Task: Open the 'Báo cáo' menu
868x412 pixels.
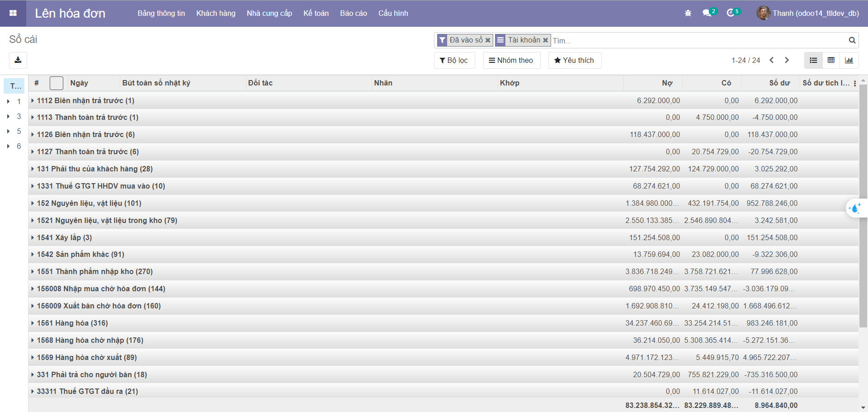Action: [x=354, y=13]
